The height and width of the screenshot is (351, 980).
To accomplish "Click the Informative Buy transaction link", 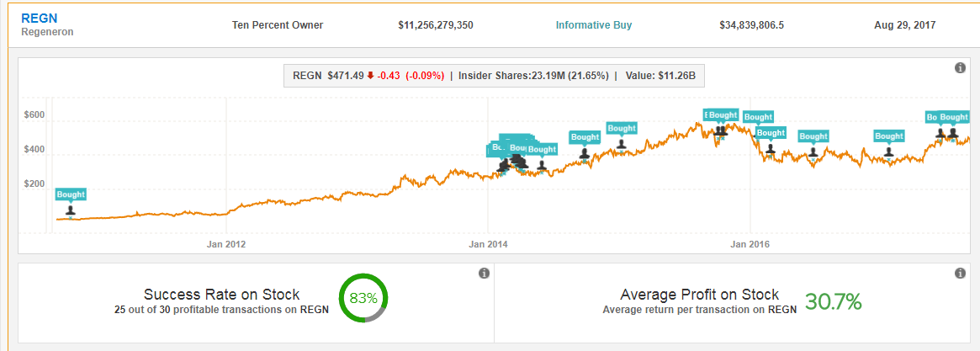I will [x=594, y=25].
